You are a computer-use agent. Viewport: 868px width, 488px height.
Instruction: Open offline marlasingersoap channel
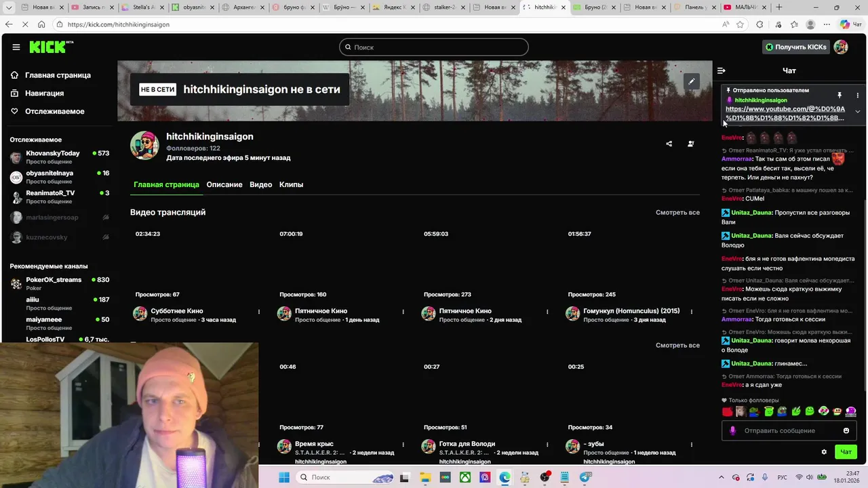pyautogui.click(x=60, y=218)
